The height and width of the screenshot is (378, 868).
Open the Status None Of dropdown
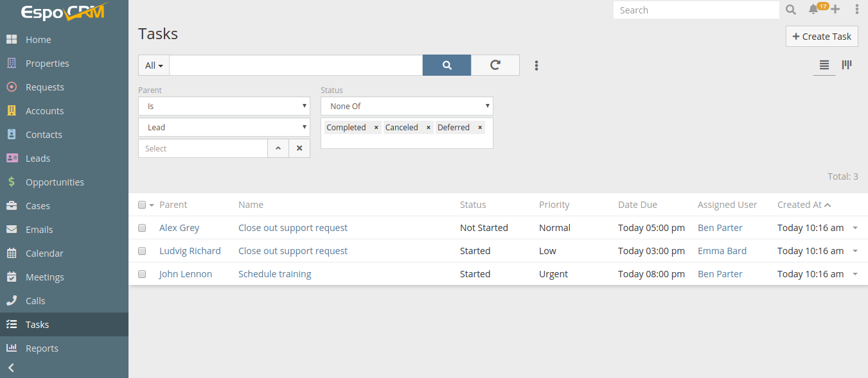tap(407, 106)
